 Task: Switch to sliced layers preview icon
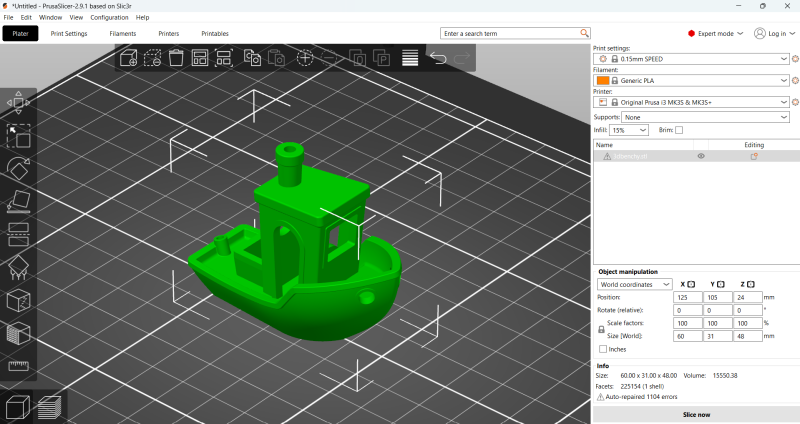coord(49,407)
